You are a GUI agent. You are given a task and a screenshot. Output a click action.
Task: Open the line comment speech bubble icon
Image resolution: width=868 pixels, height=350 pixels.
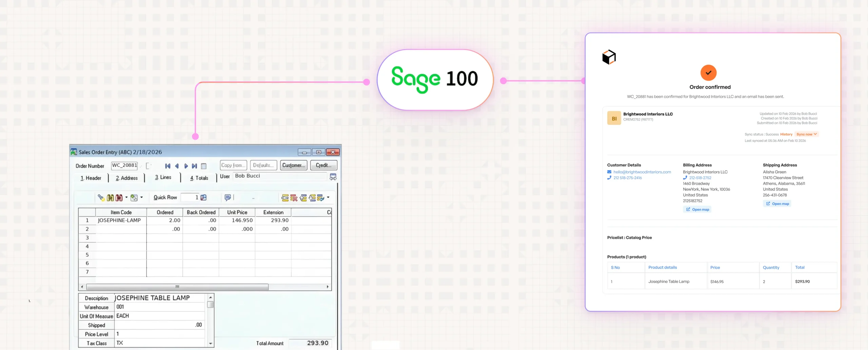[228, 197]
